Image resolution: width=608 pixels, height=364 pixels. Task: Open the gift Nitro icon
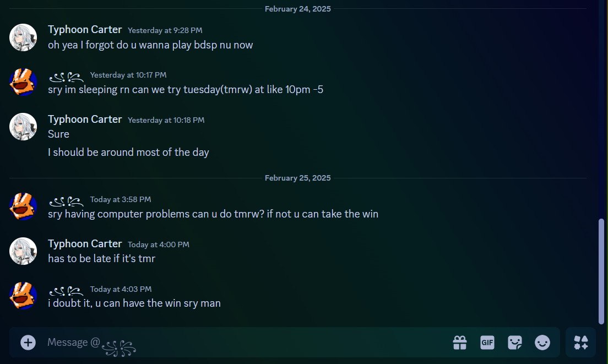(460, 343)
